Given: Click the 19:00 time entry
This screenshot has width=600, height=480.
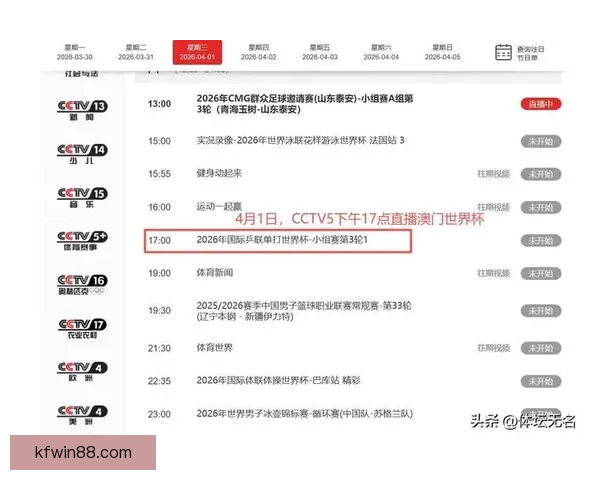Looking at the screenshot, I should [x=159, y=274].
